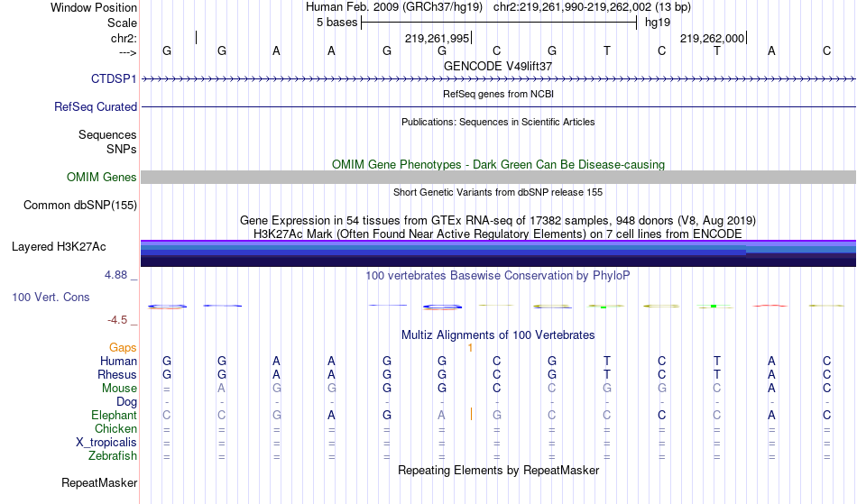Click the last C base in Rhesus row
This screenshot has height=504, width=857.
[x=826, y=374]
